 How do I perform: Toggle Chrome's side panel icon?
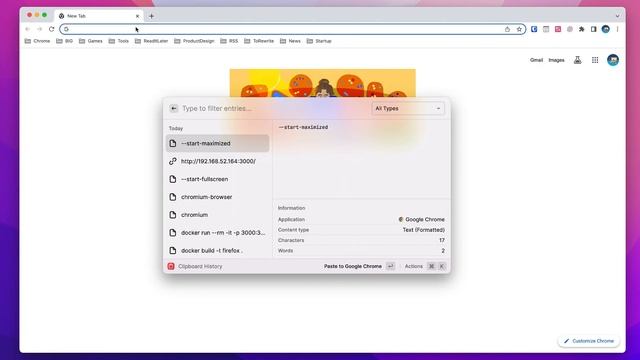coord(593,29)
